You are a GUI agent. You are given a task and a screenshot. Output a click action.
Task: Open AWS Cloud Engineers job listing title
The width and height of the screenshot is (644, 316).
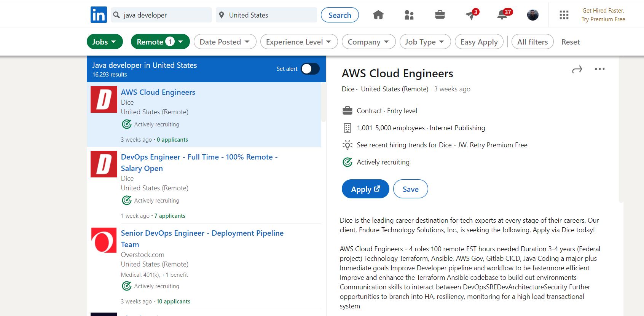pyautogui.click(x=158, y=92)
